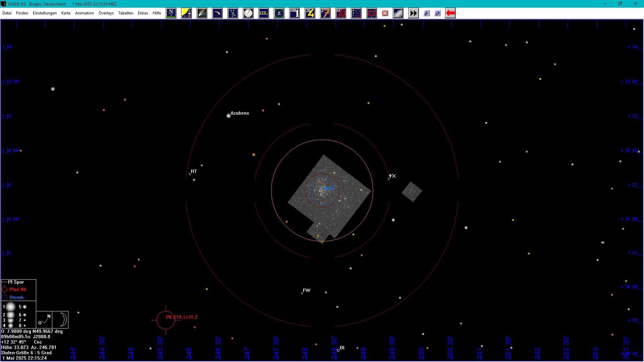Select the 2 degree zoom level 7 icon
Image resolution: width=644 pixels, height=362 pixels.
click(x=325, y=13)
